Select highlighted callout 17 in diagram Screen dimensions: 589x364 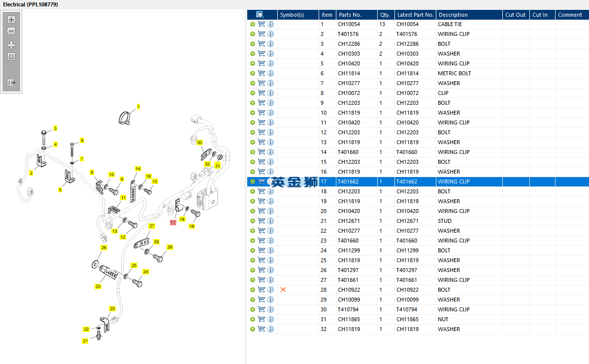pos(173,222)
